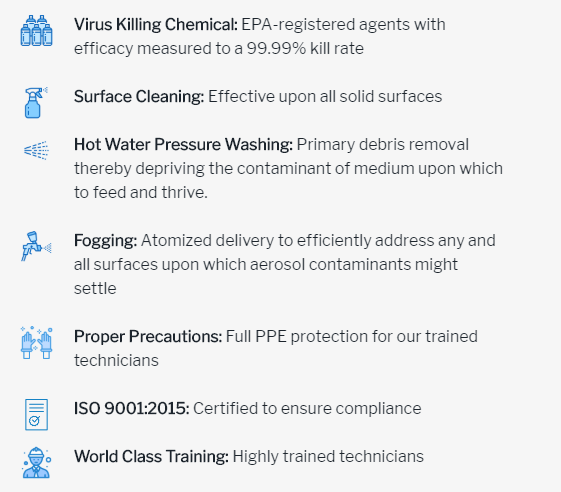Select 'Highly trained technicians' text
Screen dimensions: 561x492
328,457
